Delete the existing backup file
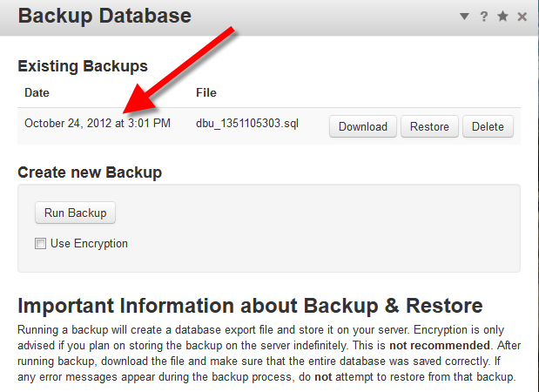 tap(488, 126)
